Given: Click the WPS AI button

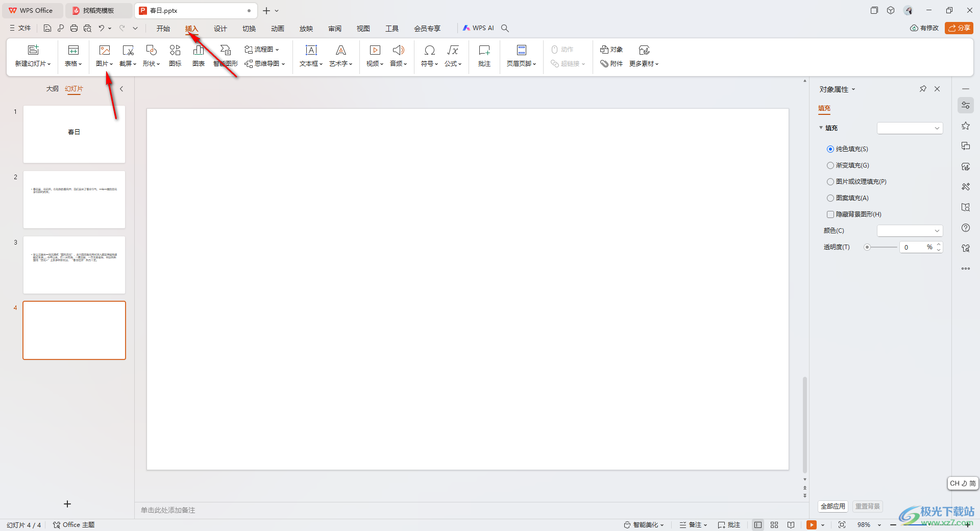Looking at the screenshot, I should (x=478, y=28).
